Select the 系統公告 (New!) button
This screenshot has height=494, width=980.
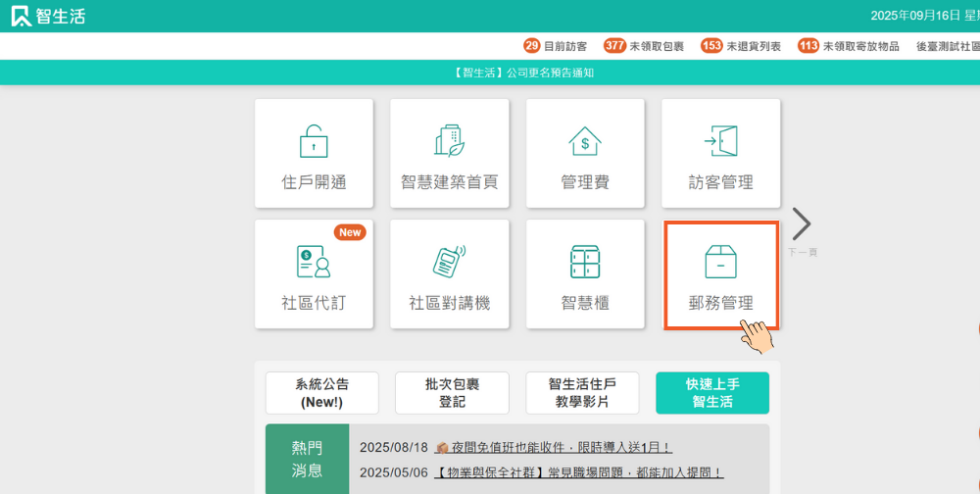coord(322,393)
